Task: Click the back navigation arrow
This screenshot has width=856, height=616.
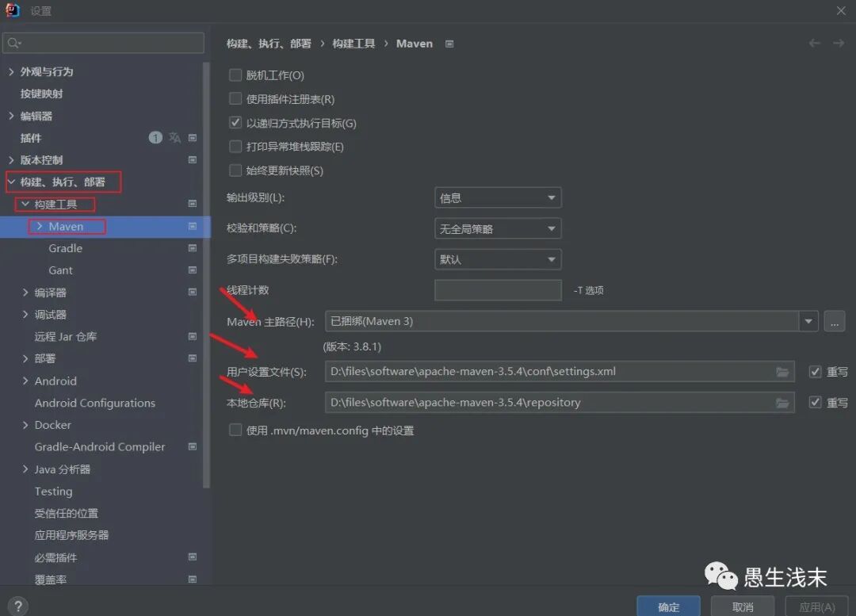Action: coord(815,43)
